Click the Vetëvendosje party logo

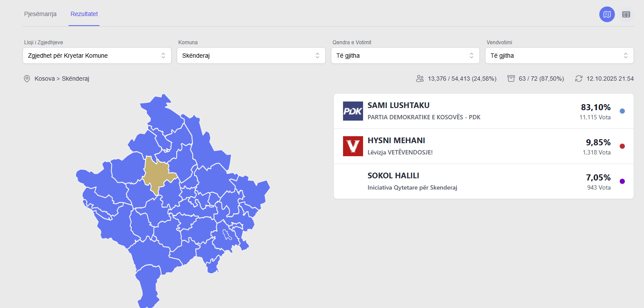(x=353, y=146)
